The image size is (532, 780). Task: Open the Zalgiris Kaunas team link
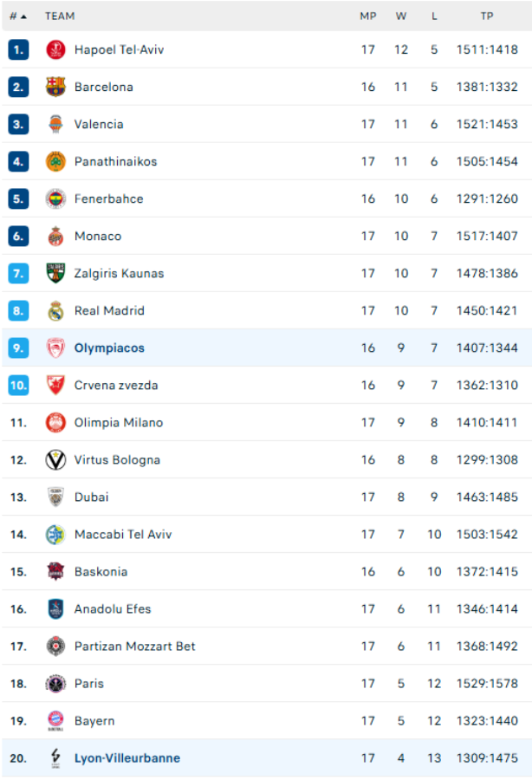point(119,274)
